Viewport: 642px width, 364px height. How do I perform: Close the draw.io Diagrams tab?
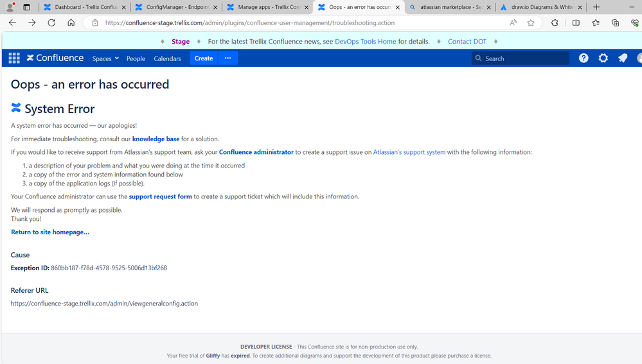[x=580, y=7]
